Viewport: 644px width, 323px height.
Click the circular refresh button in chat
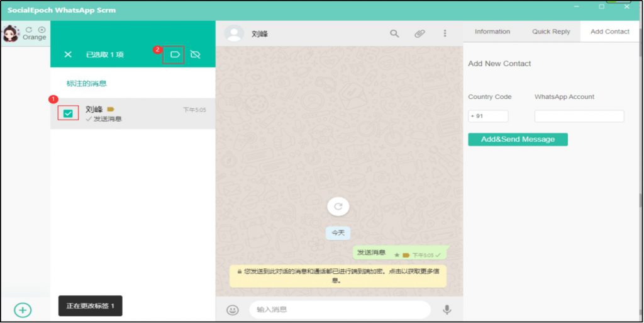(x=338, y=207)
